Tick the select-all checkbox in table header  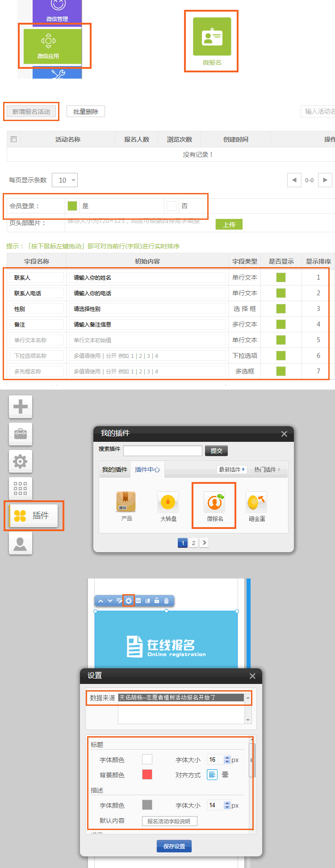click(14, 139)
